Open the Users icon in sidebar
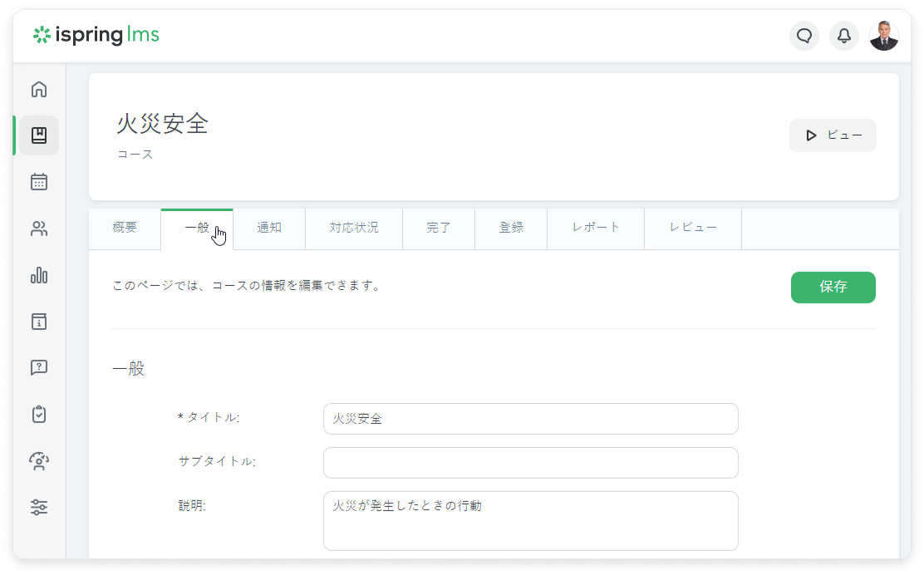 39,229
